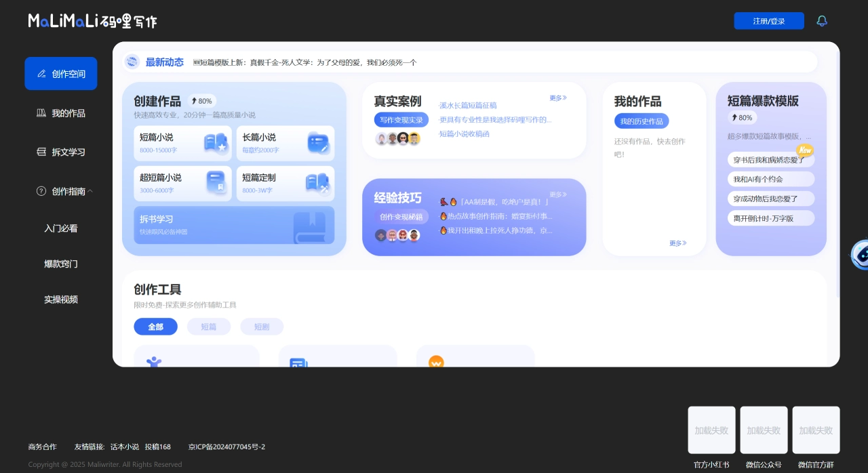The height and width of the screenshot is (473, 868).
Task: Click the book-with-tools icon on 短篇定制
Action: [x=317, y=184]
